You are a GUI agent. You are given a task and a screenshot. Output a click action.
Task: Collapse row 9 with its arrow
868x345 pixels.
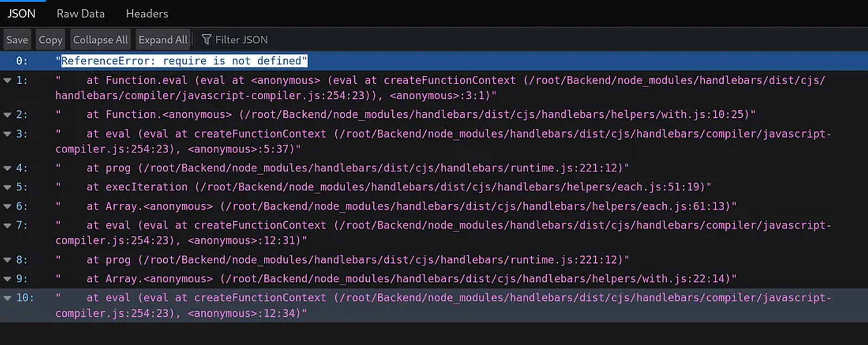coord(8,279)
